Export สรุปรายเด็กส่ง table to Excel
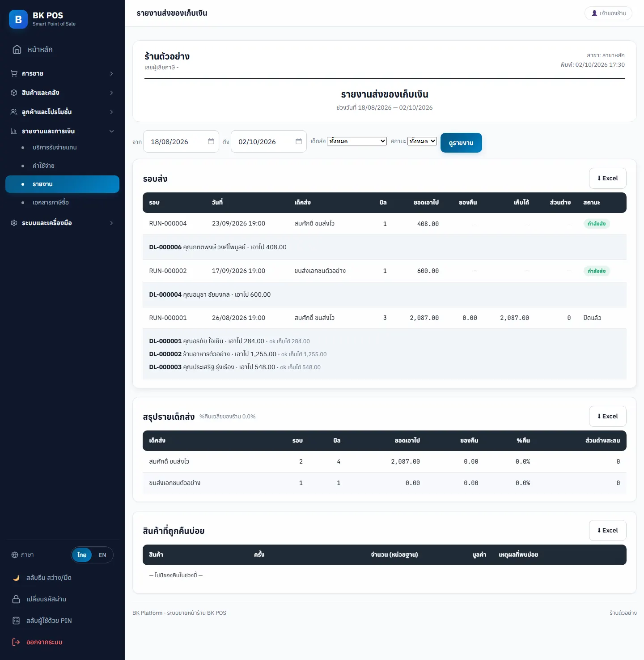Image resolution: width=644 pixels, height=660 pixels. [608, 416]
